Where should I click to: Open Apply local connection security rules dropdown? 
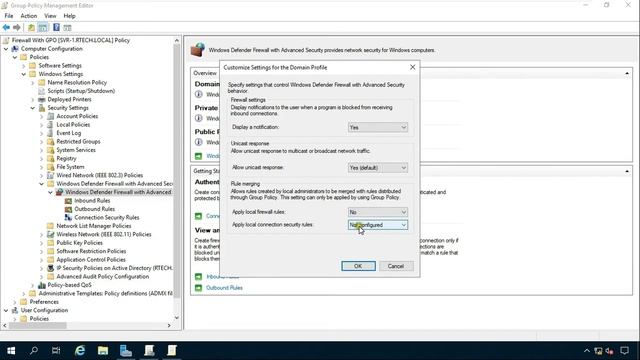click(378, 225)
